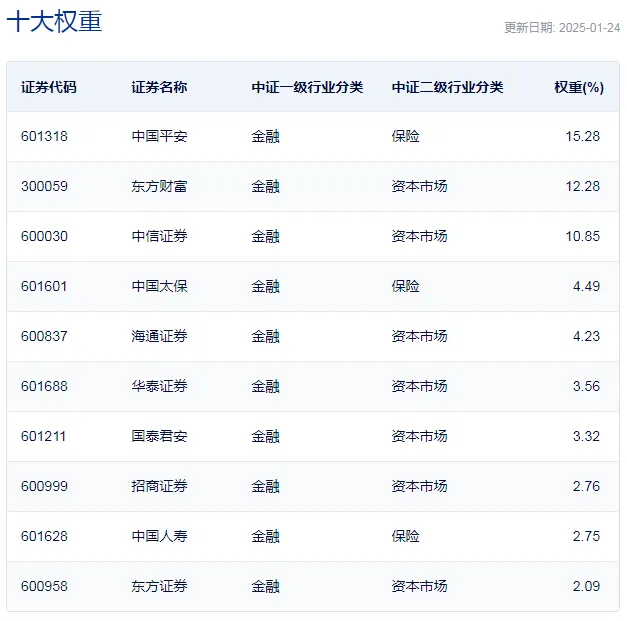The width and height of the screenshot is (627, 621).
Task: Click the 十大权重 section title
Action: point(54,22)
